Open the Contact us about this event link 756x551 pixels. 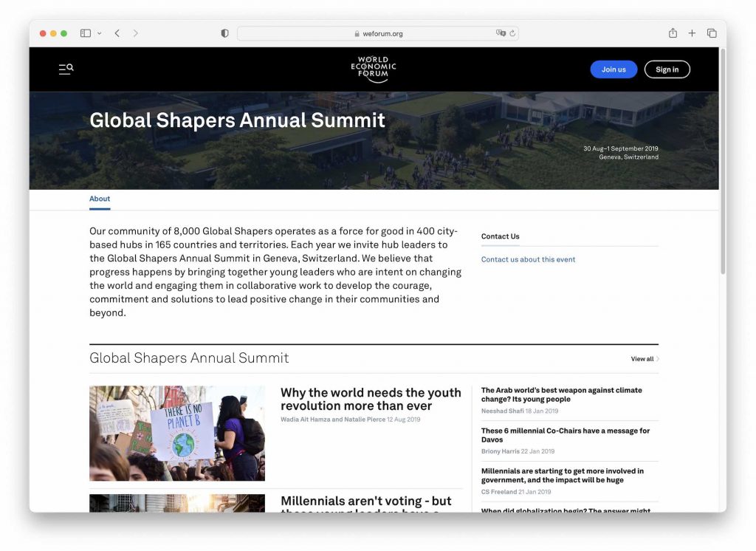[x=528, y=259]
